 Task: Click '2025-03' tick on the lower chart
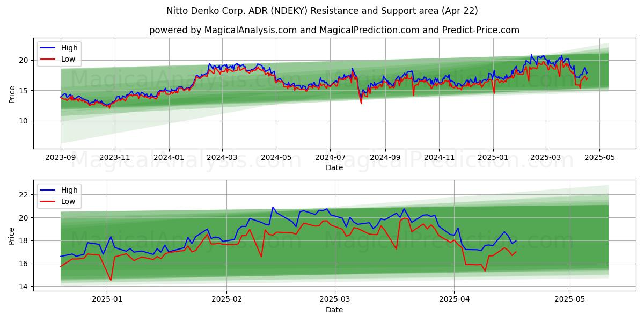[335, 299]
